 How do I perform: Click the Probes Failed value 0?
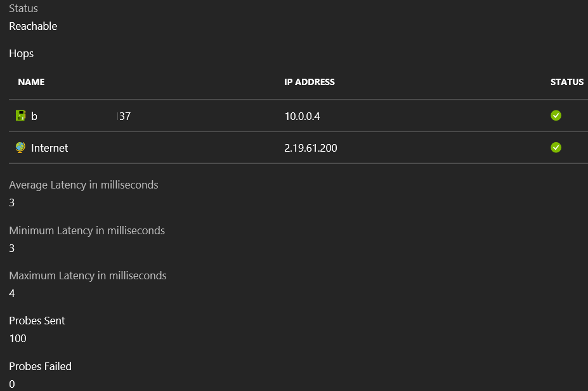point(12,384)
